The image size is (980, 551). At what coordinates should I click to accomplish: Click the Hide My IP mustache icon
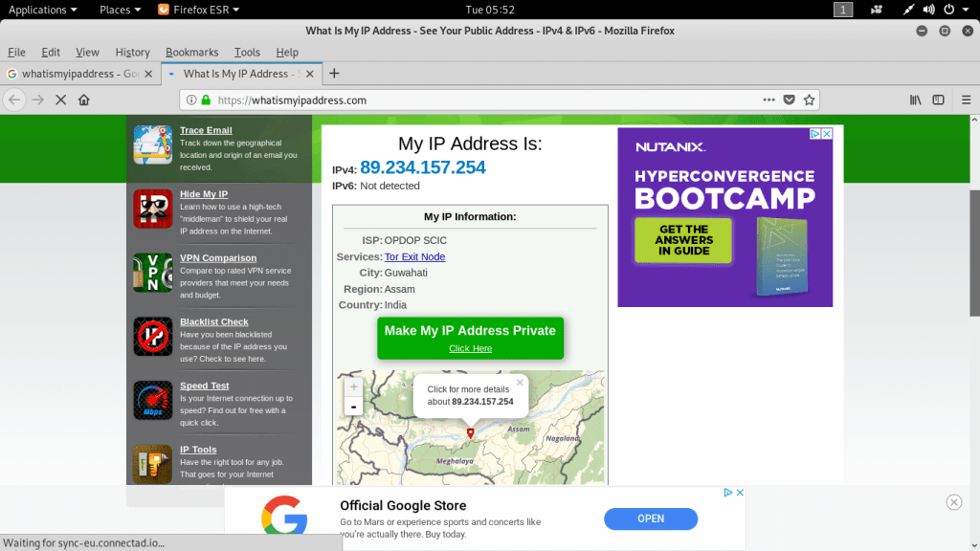pos(152,209)
